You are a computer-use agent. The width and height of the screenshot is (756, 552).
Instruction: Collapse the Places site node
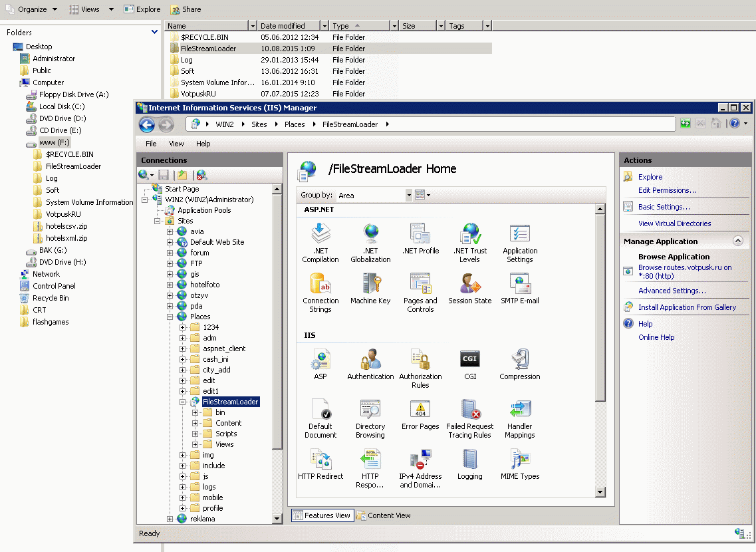pos(170,317)
